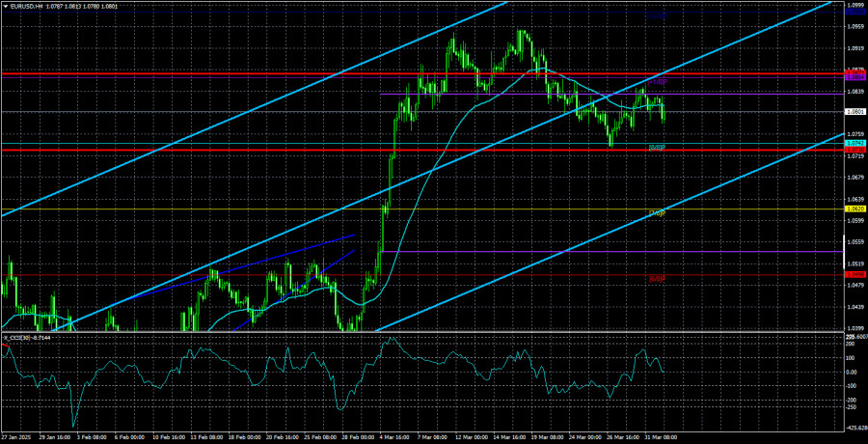Click the 28 Feb 00:00 time label
This screenshot has height=444, width=868.
[x=359, y=437]
